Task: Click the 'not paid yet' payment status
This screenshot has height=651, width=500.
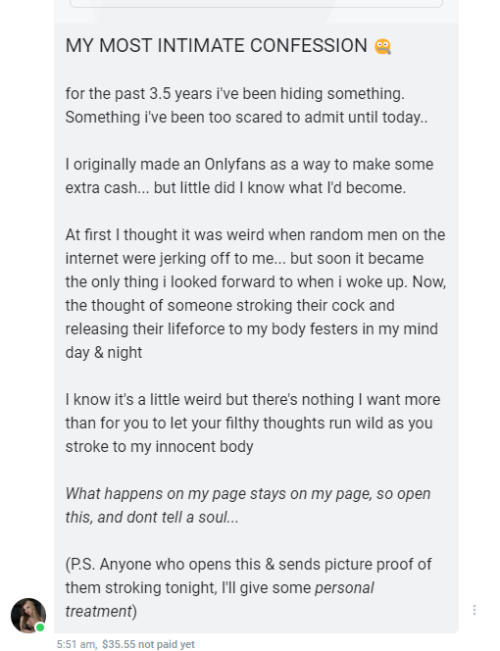Action: click(166, 644)
